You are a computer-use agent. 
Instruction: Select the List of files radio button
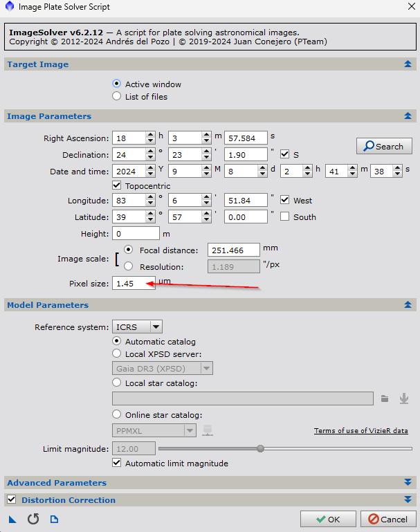click(x=117, y=97)
